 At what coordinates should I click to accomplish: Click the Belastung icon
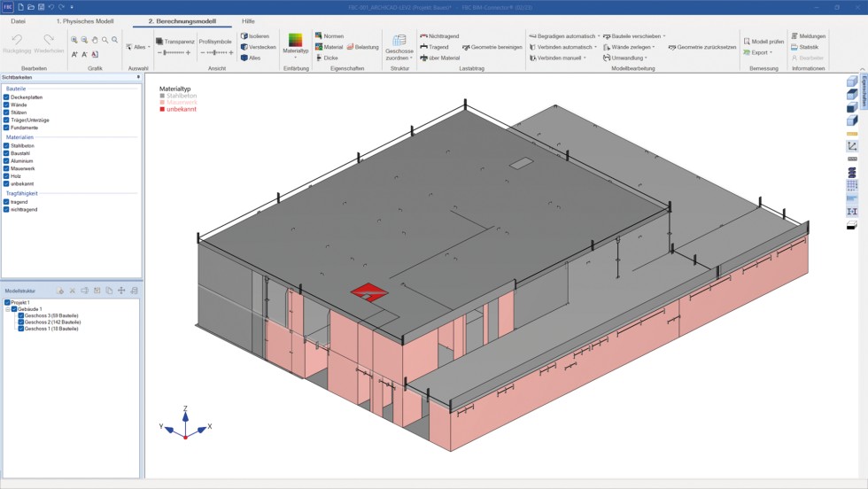click(351, 47)
